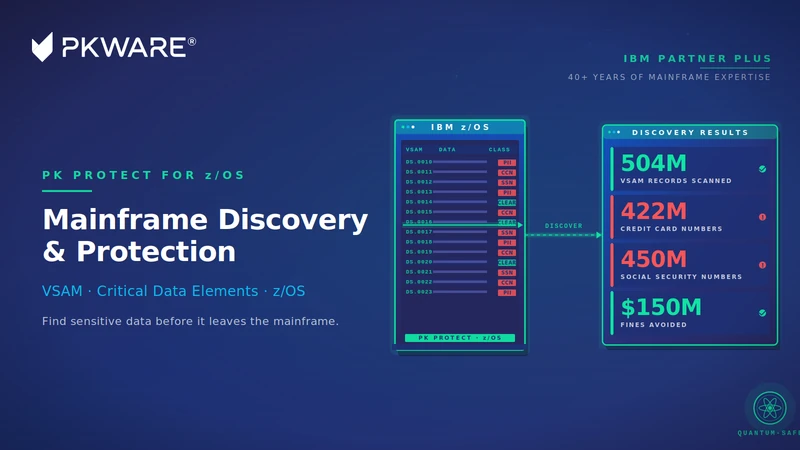Click the SSN tag on row DS.0017

[507, 233]
